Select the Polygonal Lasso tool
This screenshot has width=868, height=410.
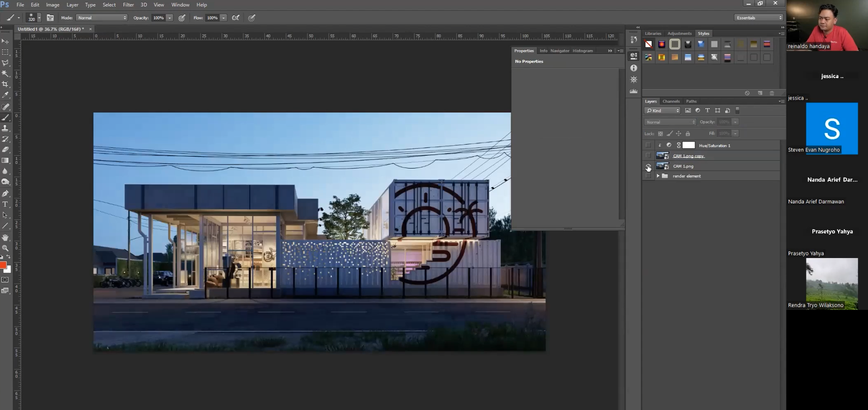click(x=6, y=63)
